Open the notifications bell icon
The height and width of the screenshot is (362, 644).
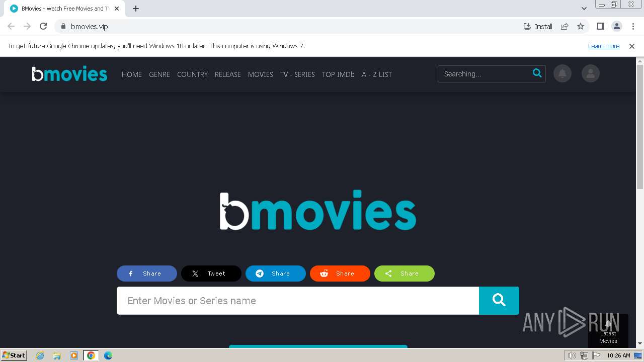(x=562, y=73)
